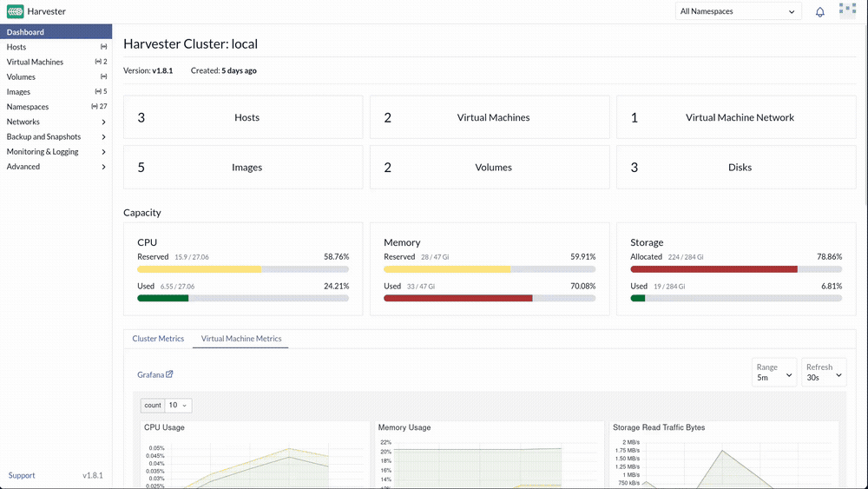Click the Storage Allocated progress bar
The width and height of the screenshot is (868, 489).
click(736, 269)
